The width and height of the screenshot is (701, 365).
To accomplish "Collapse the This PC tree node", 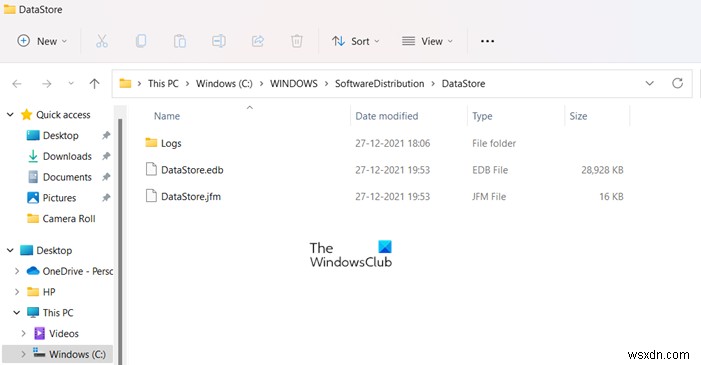I will (17, 313).
